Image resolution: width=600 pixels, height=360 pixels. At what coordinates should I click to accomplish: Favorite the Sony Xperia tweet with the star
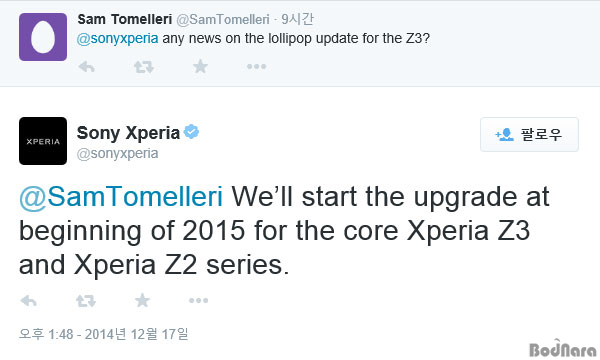(x=142, y=300)
